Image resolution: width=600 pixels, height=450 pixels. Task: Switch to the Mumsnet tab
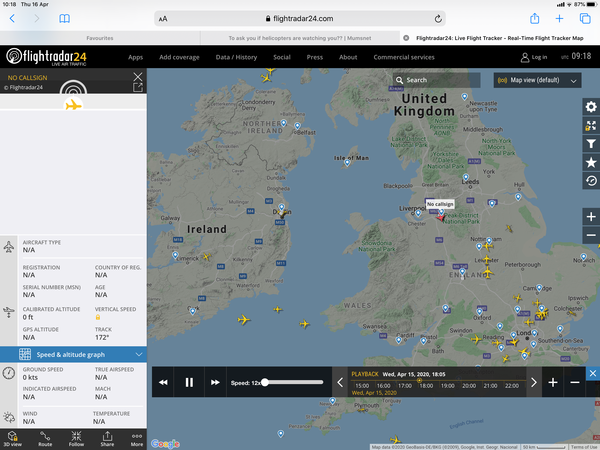[x=300, y=38]
